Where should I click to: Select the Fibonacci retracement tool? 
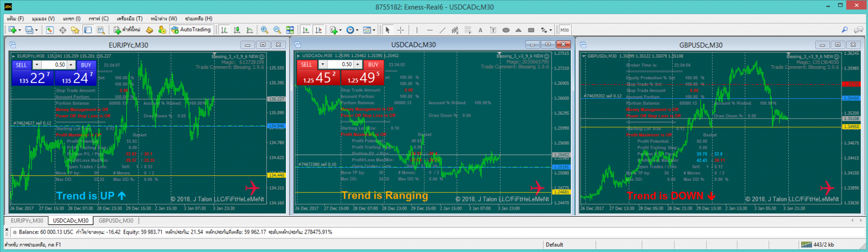coord(468,30)
